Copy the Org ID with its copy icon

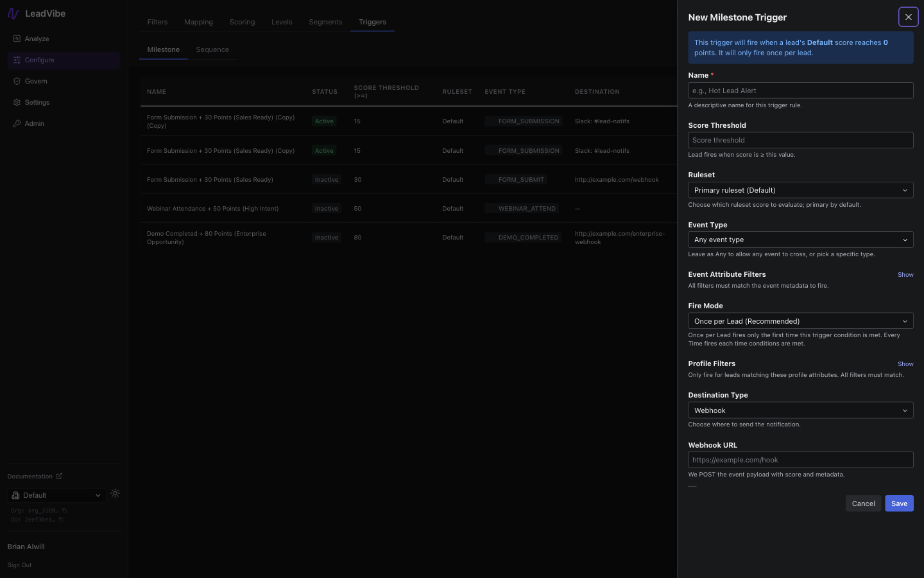click(65, 511)
